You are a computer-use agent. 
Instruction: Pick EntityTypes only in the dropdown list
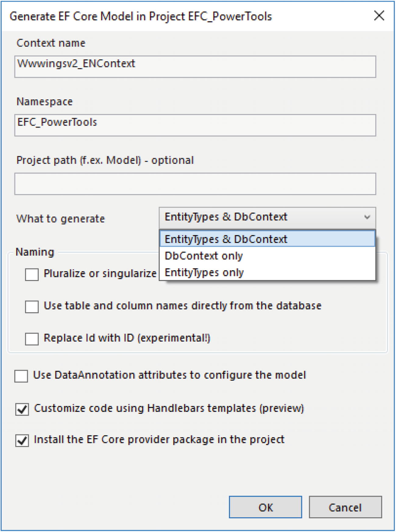coord(267,272)
